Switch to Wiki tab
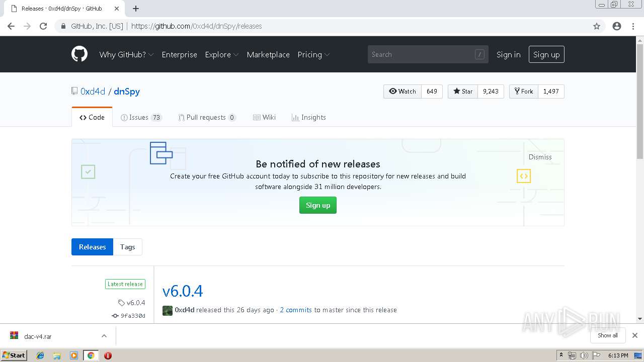The image size is (644, 362). tap(264, 117)
